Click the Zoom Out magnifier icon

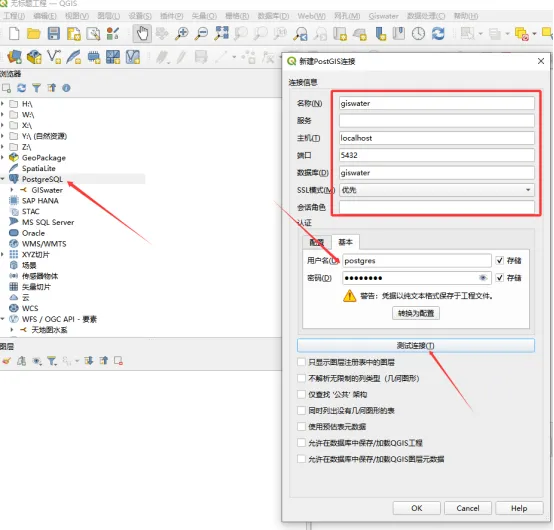[x=202, y=34]
